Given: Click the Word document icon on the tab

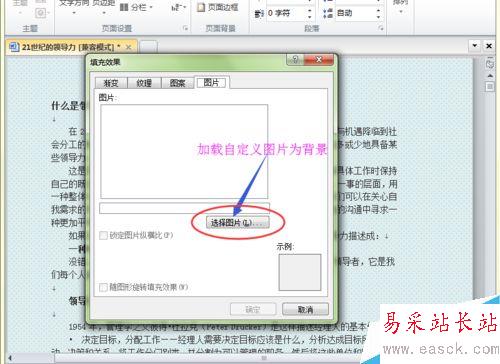Looking at the screenshot, I should [14, 47].
